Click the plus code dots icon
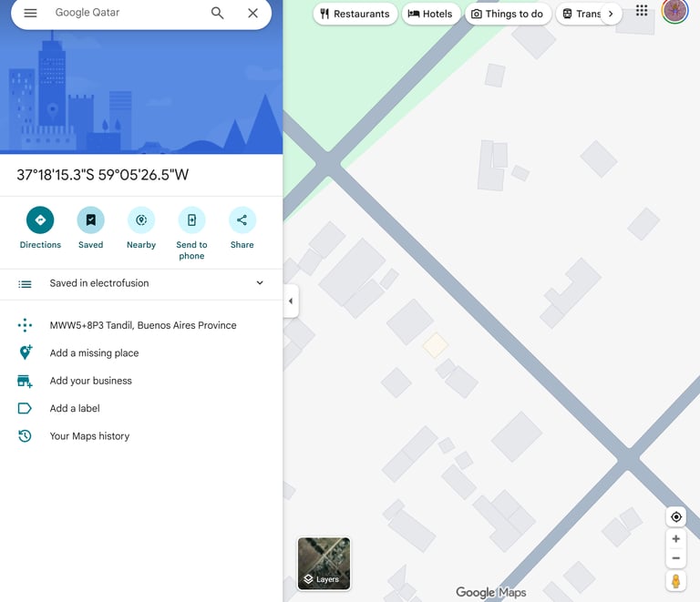This screenshot has width=700, height=602. coord(25,325)
